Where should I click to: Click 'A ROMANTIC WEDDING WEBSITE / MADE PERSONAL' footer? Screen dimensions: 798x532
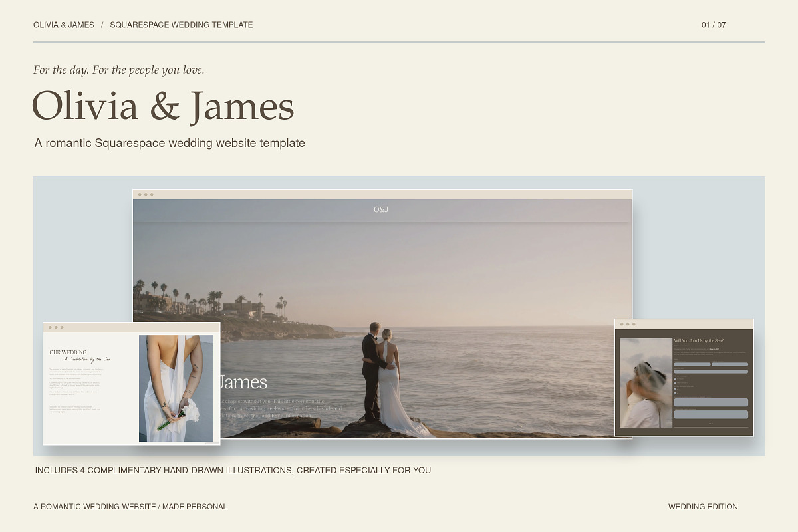click(x=130, y=507)
